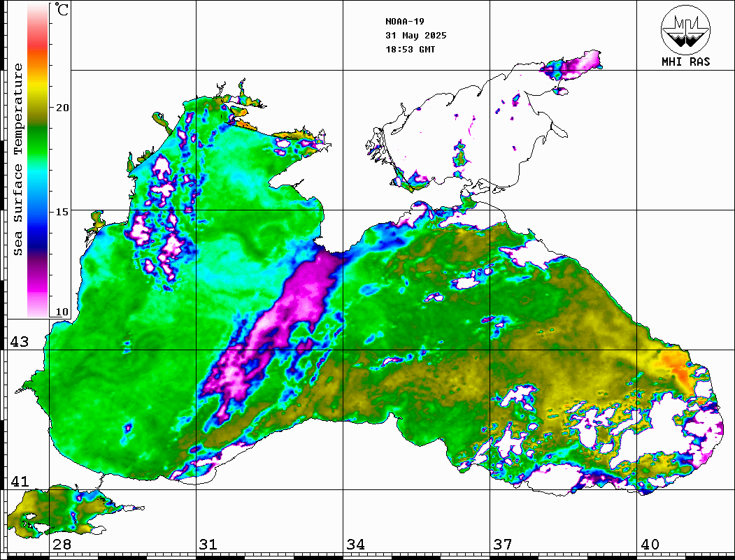Click the temperature color scale bar
735x560 pixels.
tap(38, 161)
